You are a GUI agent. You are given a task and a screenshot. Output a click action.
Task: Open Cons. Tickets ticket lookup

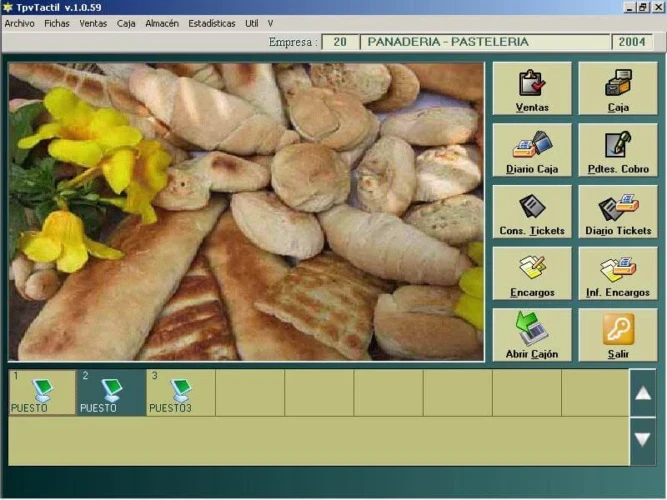click(x=532, y=212)
